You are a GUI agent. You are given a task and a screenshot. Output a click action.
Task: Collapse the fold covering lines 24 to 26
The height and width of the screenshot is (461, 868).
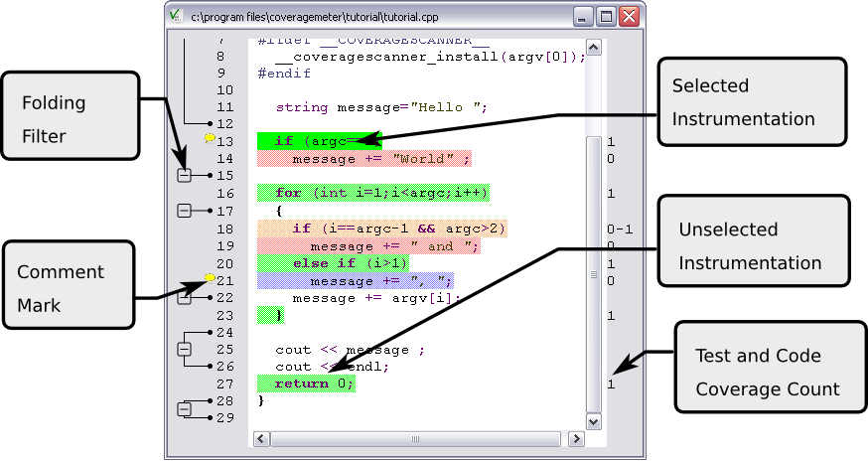point(184,349)
